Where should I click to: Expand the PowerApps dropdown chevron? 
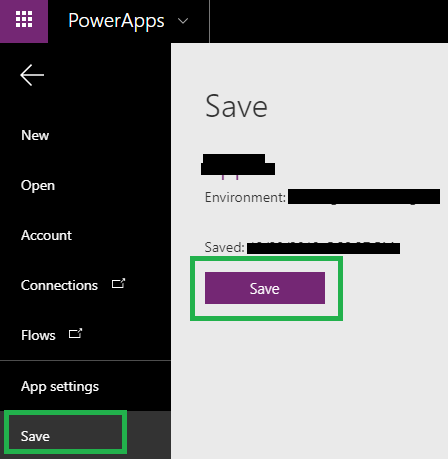click(x=183, y=21)
